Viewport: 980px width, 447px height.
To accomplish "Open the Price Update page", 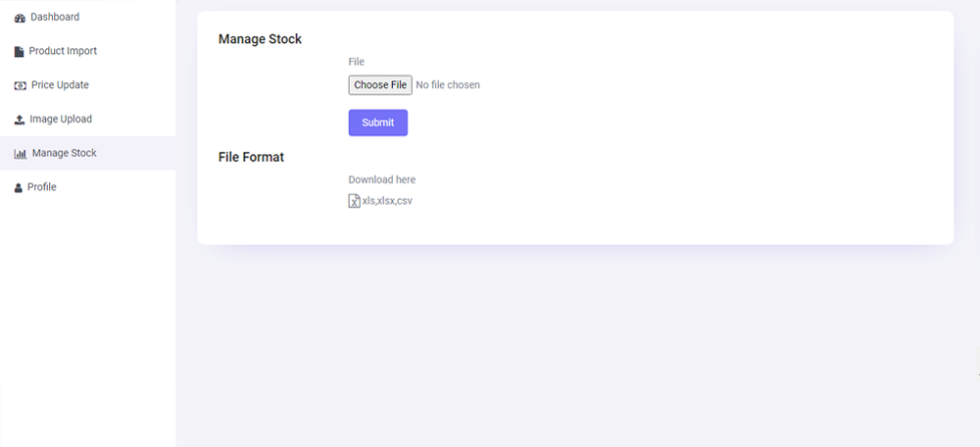I will pyautogui.click(x=87, y=85).
